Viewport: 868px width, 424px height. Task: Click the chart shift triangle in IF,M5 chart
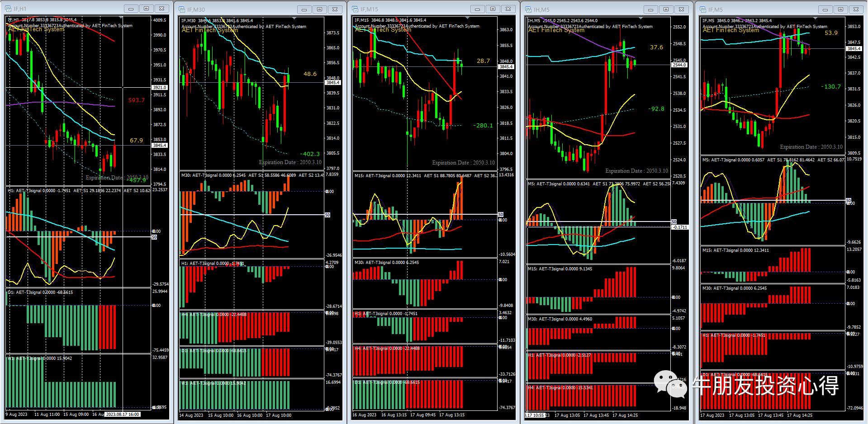click(816, 19)
